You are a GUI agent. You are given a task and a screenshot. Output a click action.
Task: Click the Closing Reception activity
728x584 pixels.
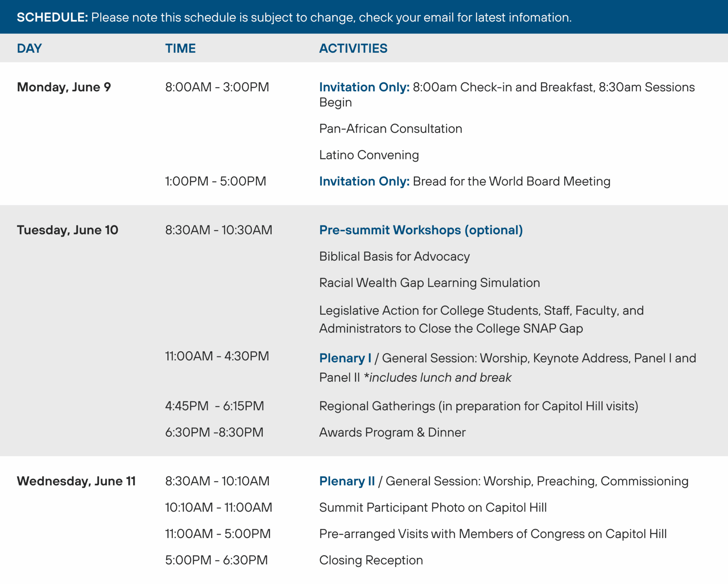point(371,560)
